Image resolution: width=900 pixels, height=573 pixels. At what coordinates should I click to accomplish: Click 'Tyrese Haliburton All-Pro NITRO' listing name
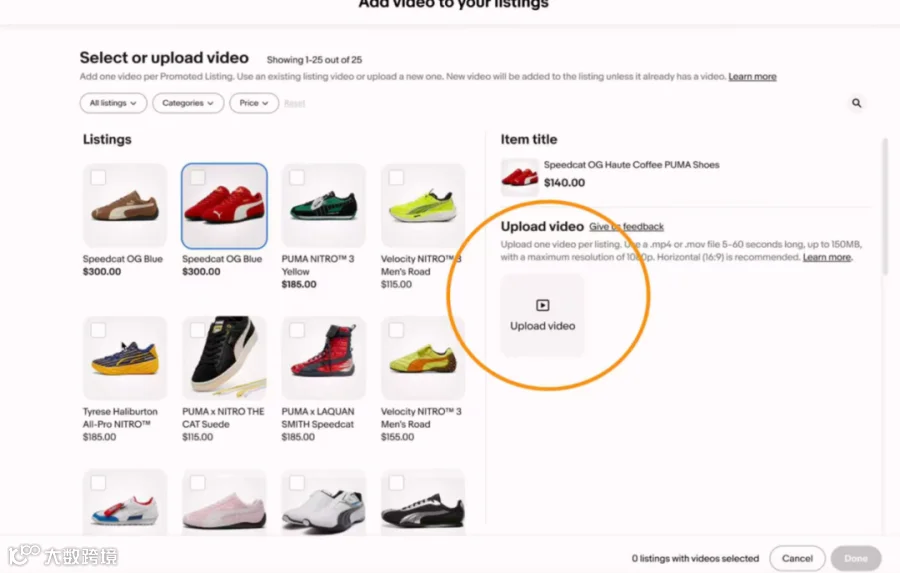pyautogui.click(x=120, y=418)
